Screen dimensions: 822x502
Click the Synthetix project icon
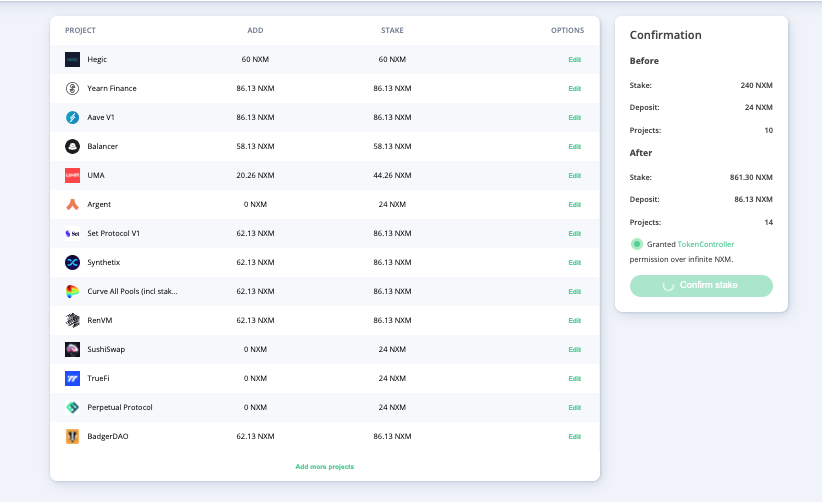click(x=72, y=263)
